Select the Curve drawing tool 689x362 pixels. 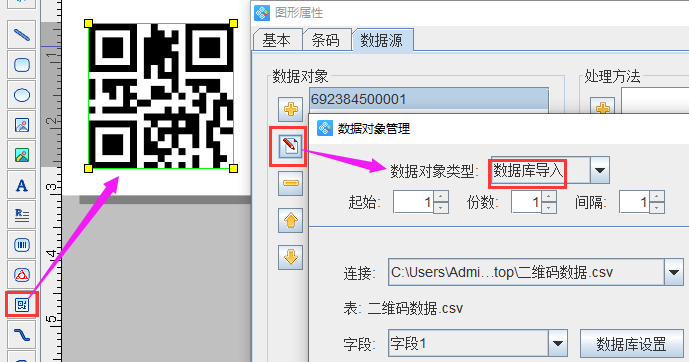(22, 335)
